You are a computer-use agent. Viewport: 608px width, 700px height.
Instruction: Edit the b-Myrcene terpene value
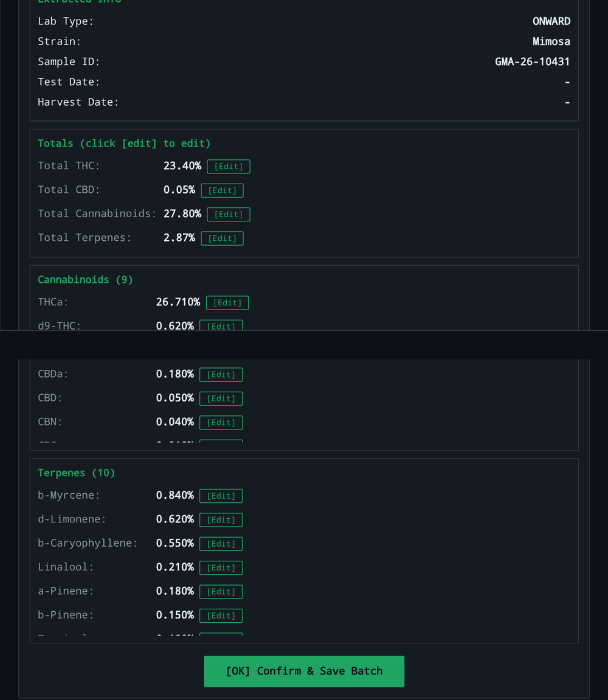[x=221, y=496]
